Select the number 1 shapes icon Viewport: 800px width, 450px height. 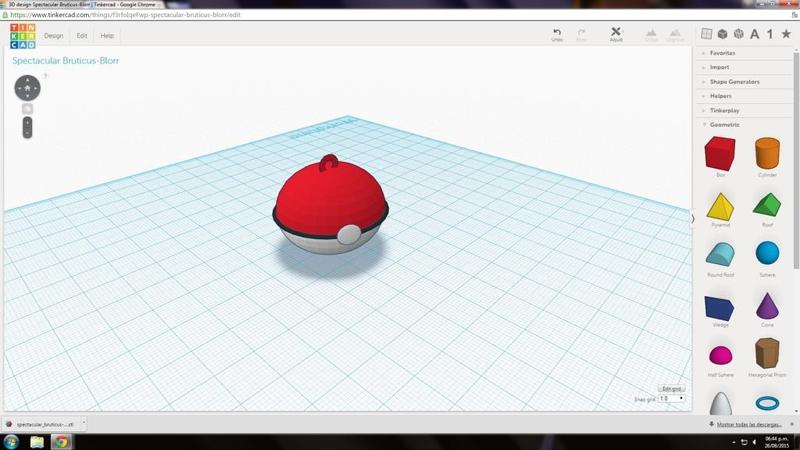770,34
